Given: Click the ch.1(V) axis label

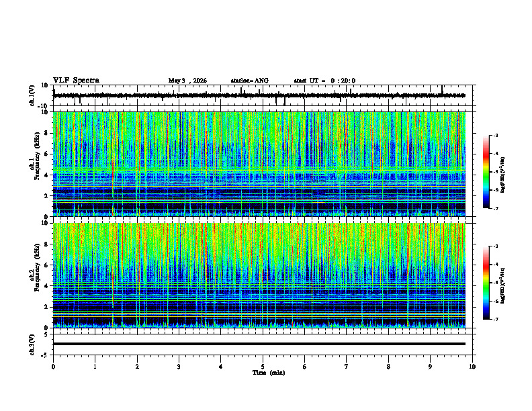Looking at the screenshot, I should 32,95.
